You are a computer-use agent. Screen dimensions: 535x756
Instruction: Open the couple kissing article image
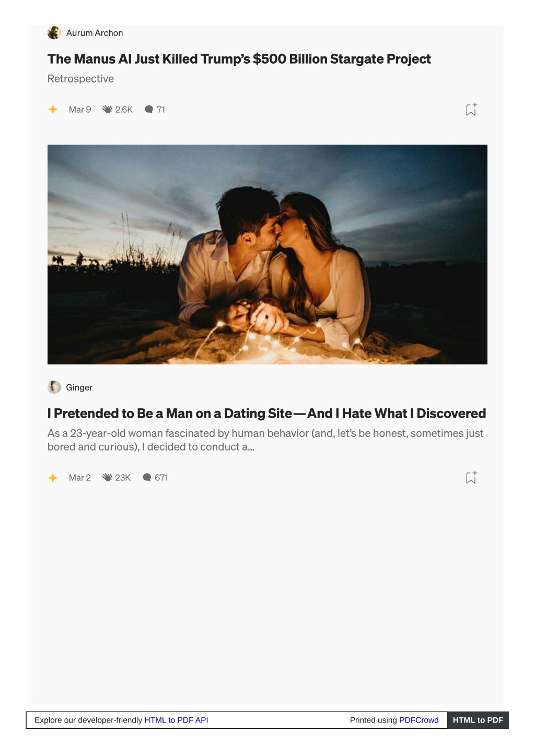267,254
